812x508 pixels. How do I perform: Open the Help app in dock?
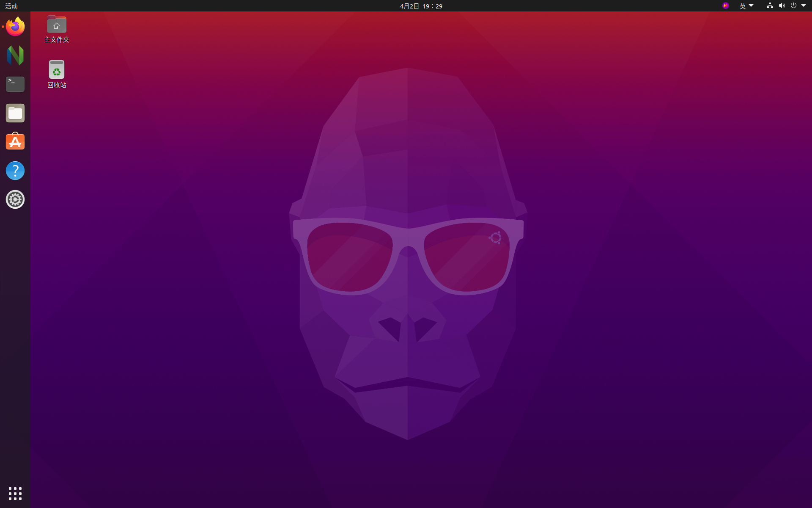click(15, 171)
